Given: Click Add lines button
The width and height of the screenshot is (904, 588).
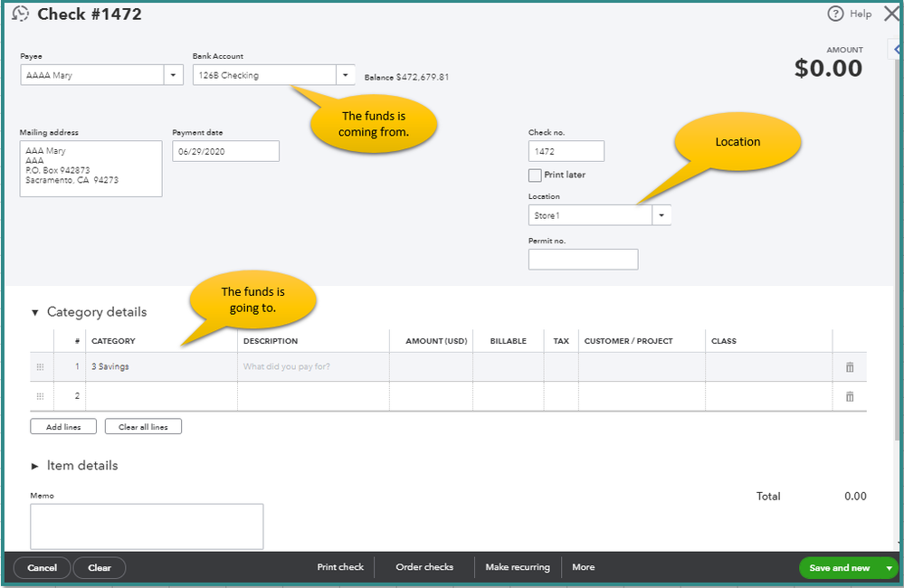Looking at the screenshot, I should [63, 427].
